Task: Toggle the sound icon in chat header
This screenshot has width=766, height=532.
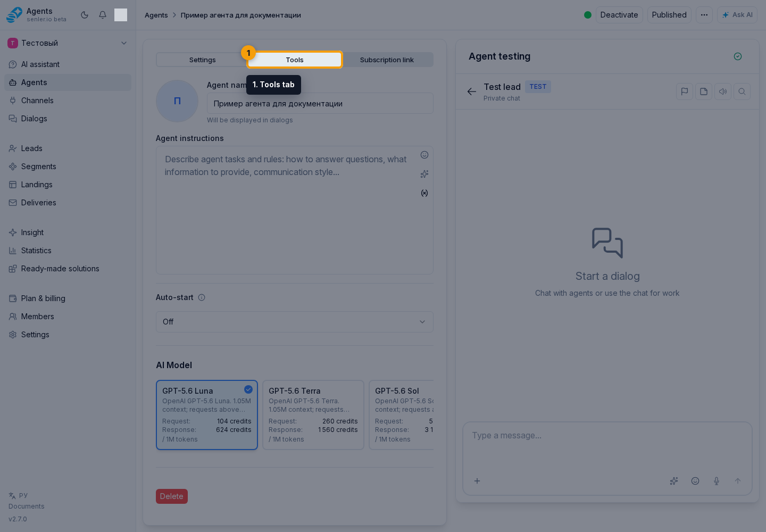Action: pyautogui.click(x=723, y=92)
